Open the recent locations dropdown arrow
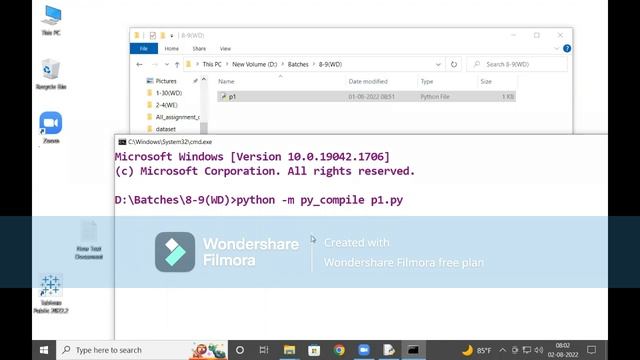 [167, 64]
